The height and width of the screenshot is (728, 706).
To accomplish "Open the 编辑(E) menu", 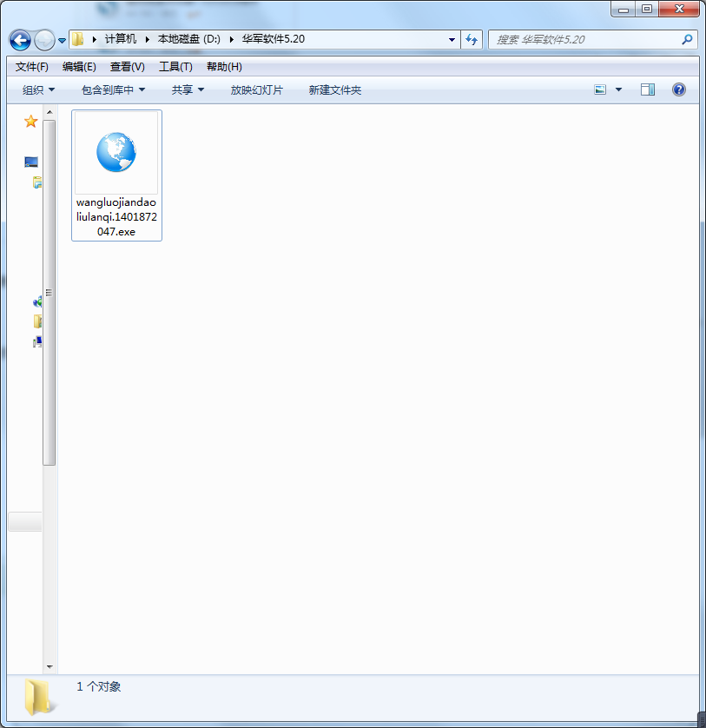I will [79, 67].
